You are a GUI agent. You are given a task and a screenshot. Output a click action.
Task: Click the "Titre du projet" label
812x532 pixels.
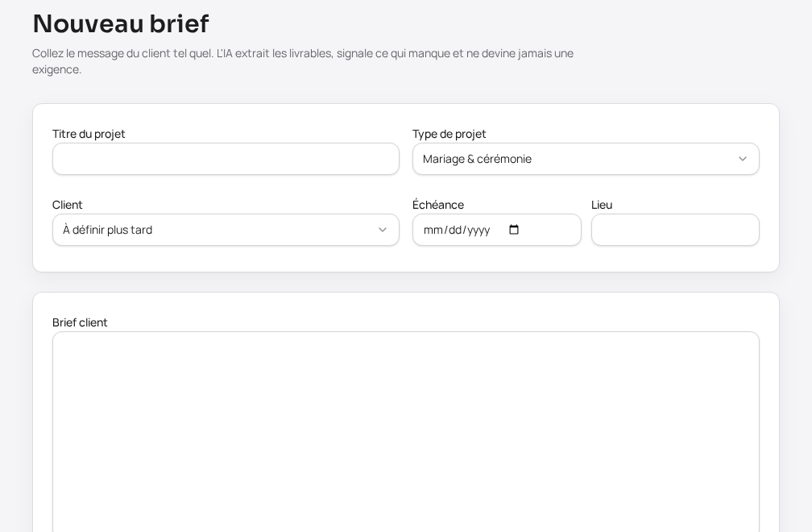coord(89,134)
